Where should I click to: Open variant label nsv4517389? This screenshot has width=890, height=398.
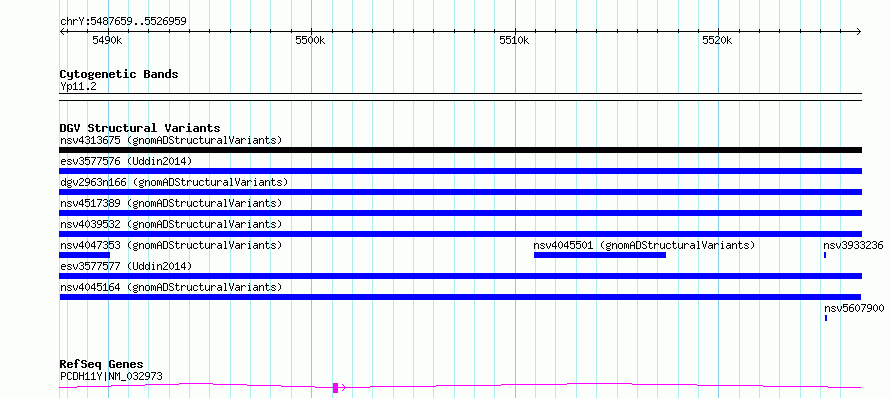click(171, 203)
